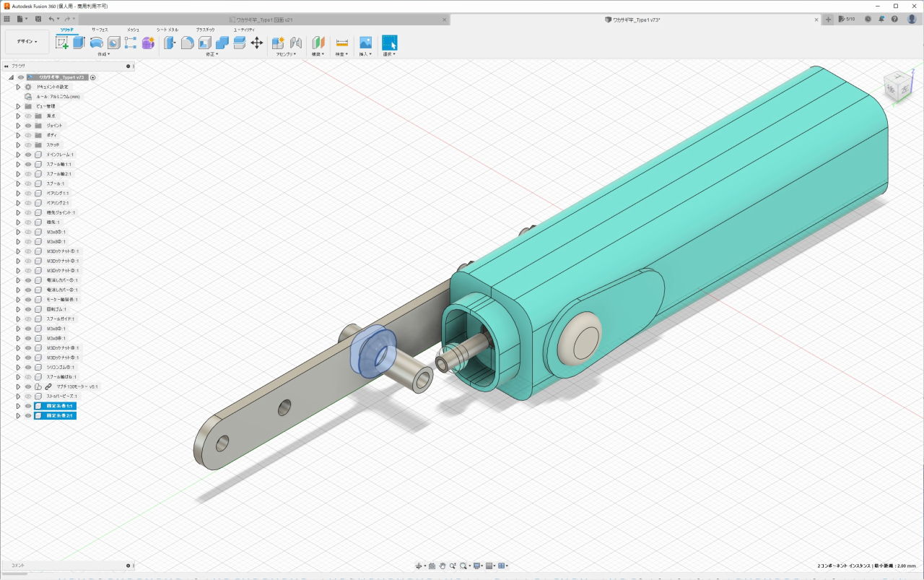Select the Press Pull tool icon
924x580 pixels.
pyautogui.click(x=170, y=43)
